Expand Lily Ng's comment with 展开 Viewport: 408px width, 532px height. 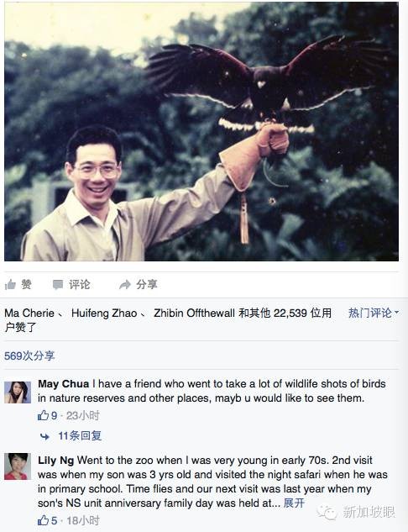(294, 503)
